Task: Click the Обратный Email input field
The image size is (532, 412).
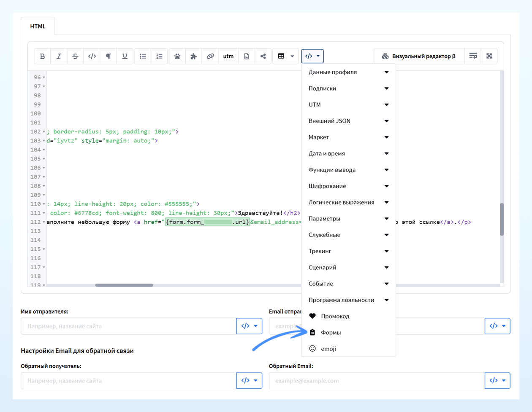Action: click(377, 381)
